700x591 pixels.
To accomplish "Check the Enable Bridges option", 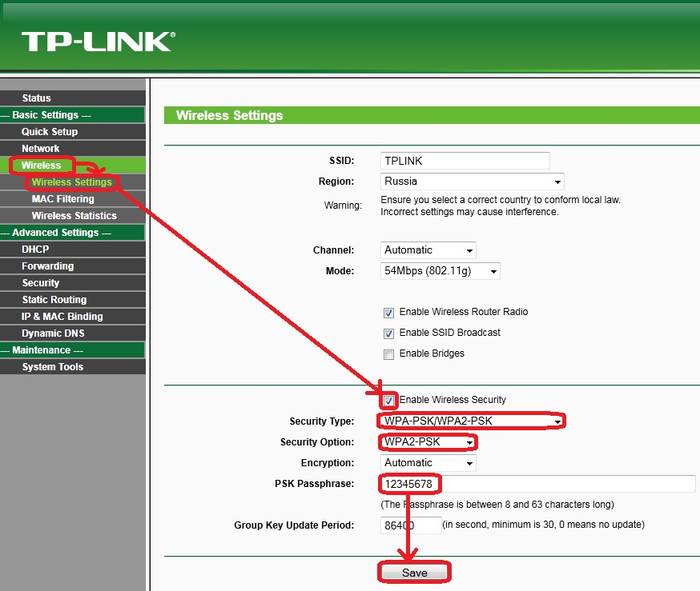I will [x=389, y=354].
